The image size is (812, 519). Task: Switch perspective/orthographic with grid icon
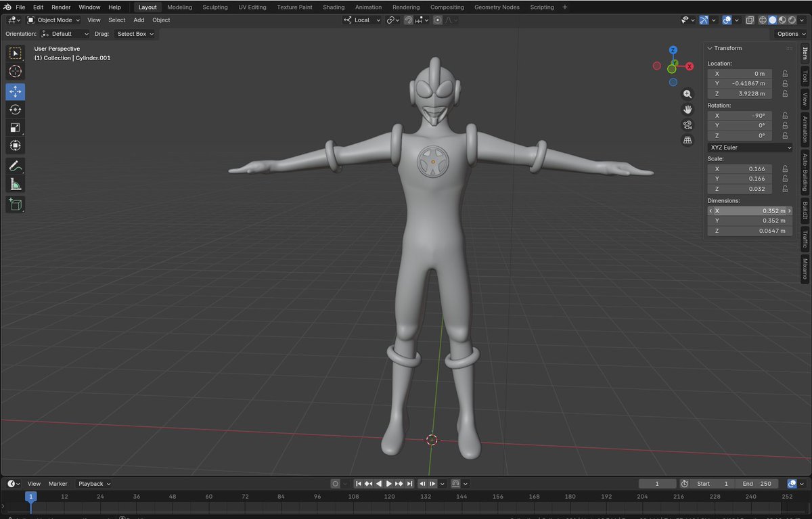click(x=687, y=140)
